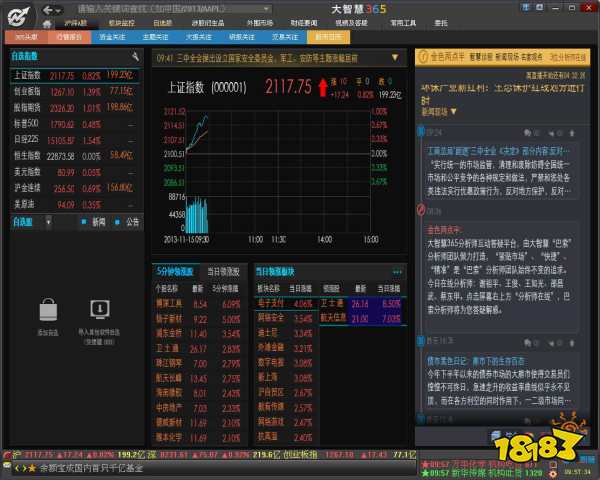This screenshot has height=480, width=600.
Task: Click the import stocks from other software icon
Action: [98, 309]
